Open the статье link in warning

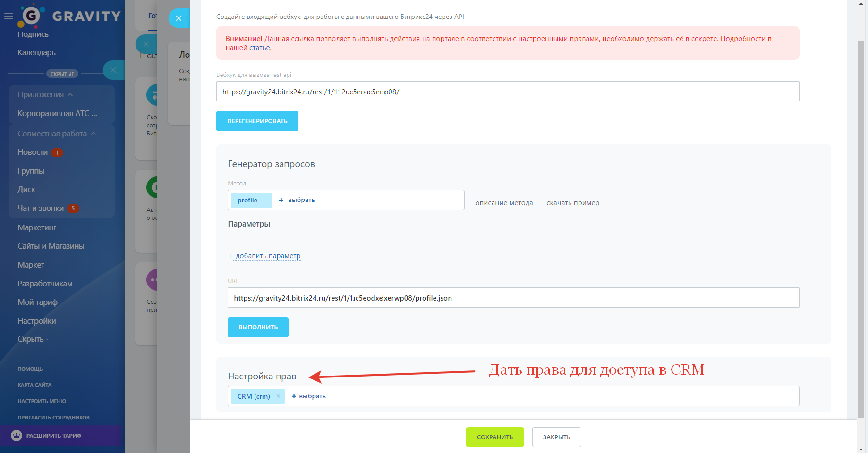[x=260, y=48]
